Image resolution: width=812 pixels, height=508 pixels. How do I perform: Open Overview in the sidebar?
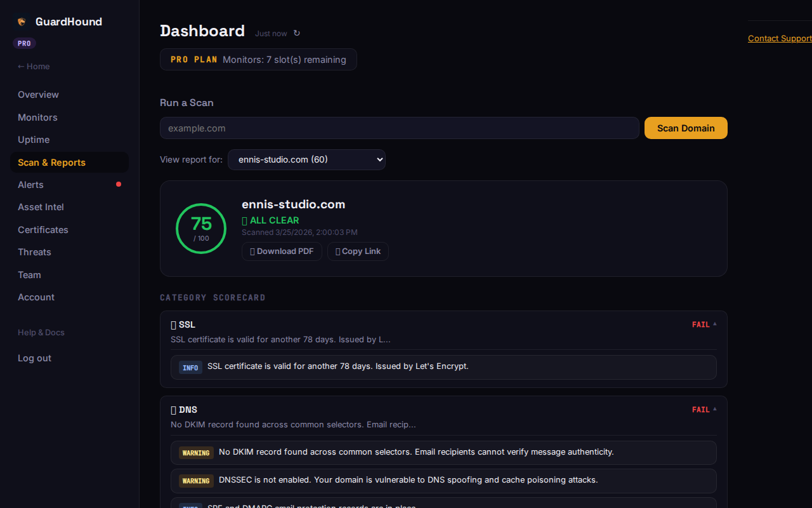pyautogui.click(x=69, y=95)
